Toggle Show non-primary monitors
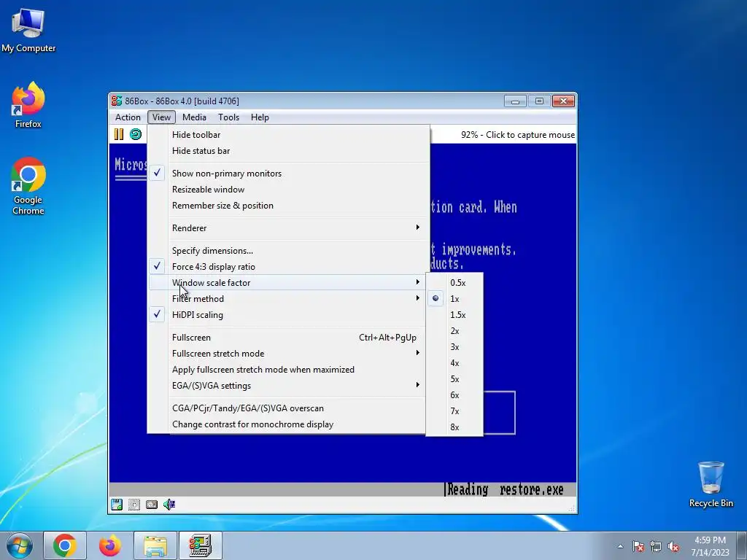747x560 pixels. [289, 174]
